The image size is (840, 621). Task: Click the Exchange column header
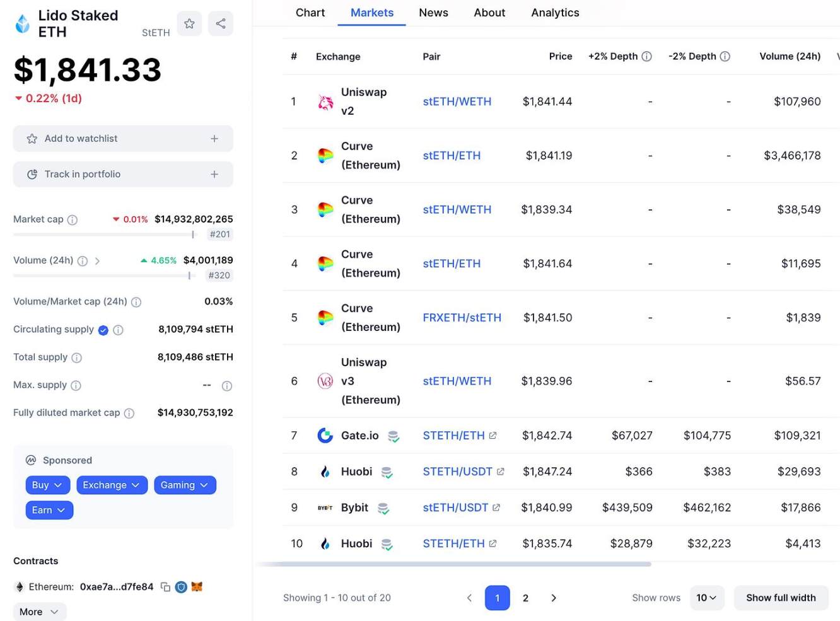tap(338, 56)
